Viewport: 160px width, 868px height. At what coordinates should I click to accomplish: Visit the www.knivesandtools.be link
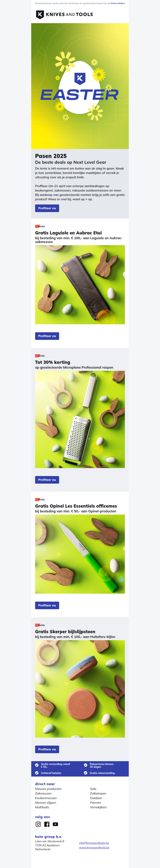pyautogui.click(x=94, y=847)
